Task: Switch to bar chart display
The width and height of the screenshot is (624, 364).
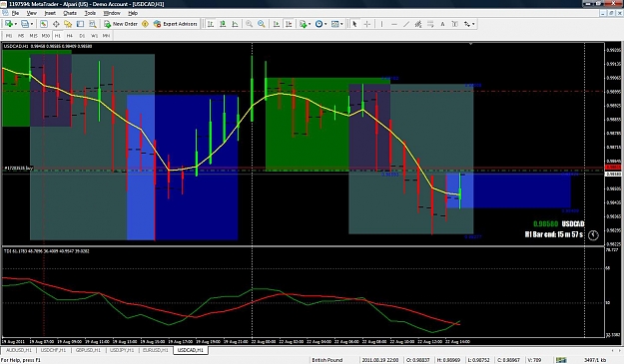Action: (211, 24)
